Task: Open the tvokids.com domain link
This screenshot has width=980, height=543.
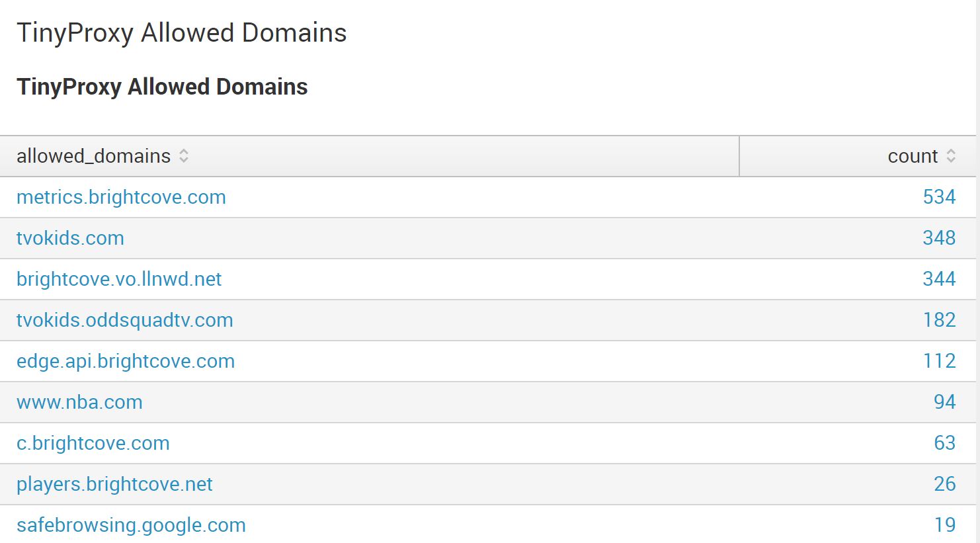Action: (x=70, y=238)
